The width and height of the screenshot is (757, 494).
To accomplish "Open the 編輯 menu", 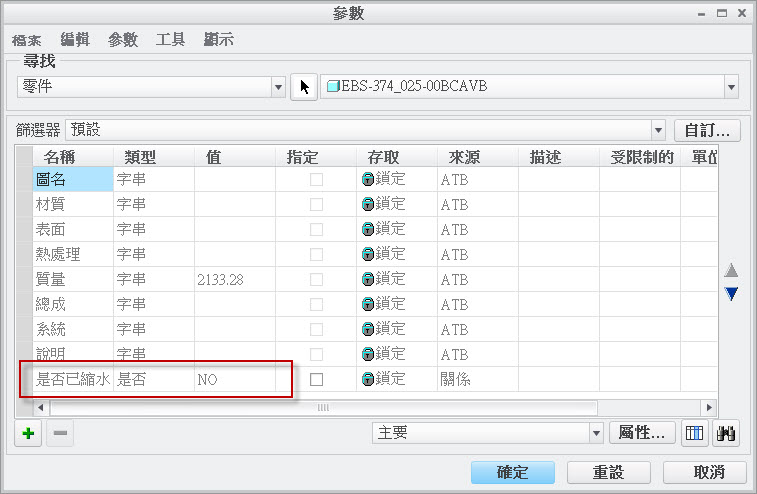I will tap(75, 40).
